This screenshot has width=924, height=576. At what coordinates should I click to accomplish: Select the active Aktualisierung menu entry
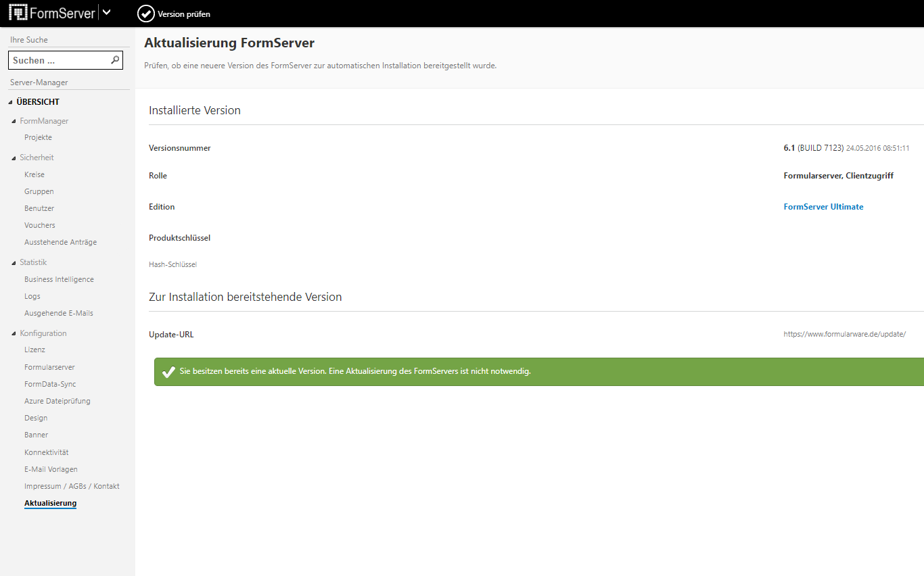click(50, 503)
